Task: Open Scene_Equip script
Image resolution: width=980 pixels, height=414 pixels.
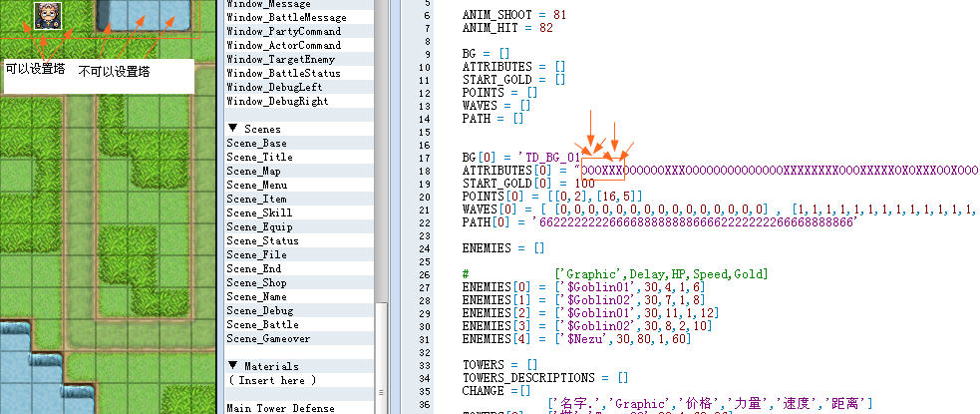Action: click(x=299, y=227)
